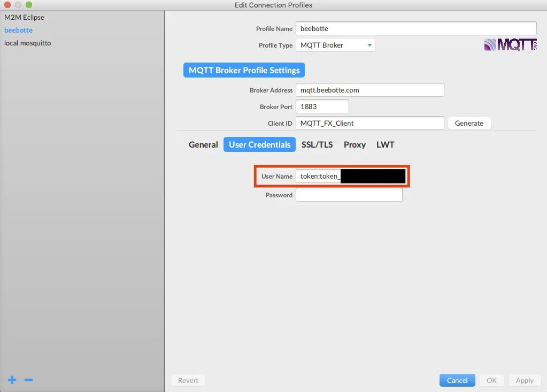Add a new connection profile with plus icon

point(12,380)
